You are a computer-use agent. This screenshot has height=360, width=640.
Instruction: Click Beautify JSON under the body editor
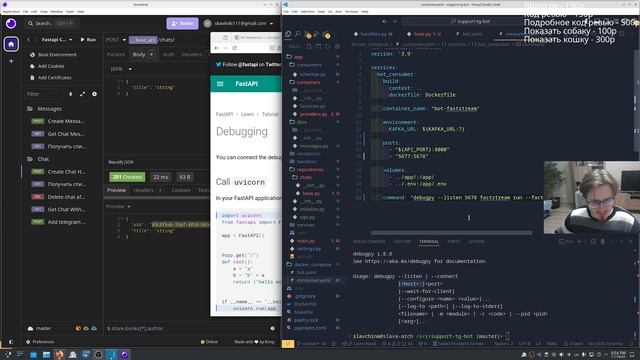click(x=121, y=162)
